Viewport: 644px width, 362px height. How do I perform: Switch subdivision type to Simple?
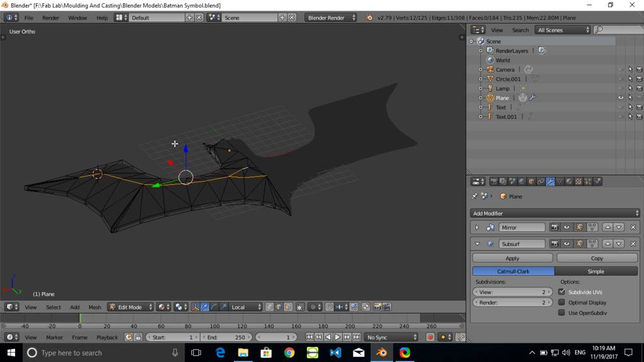pos(596,271)
